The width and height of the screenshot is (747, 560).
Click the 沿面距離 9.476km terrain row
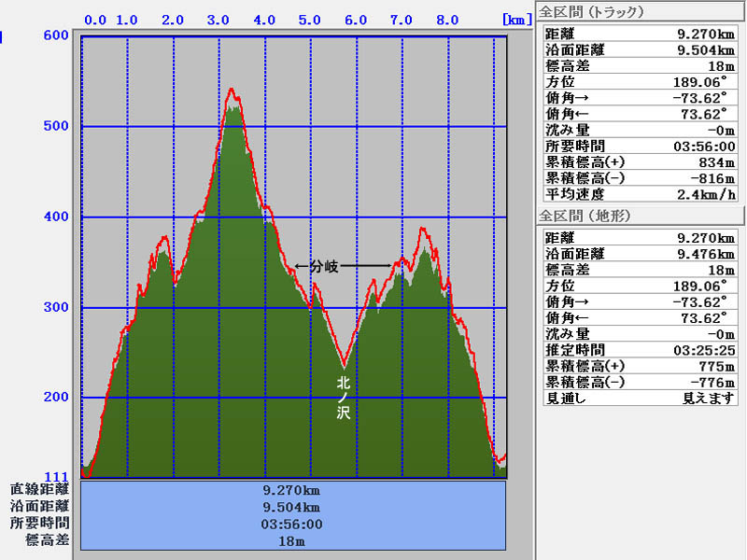640,254
